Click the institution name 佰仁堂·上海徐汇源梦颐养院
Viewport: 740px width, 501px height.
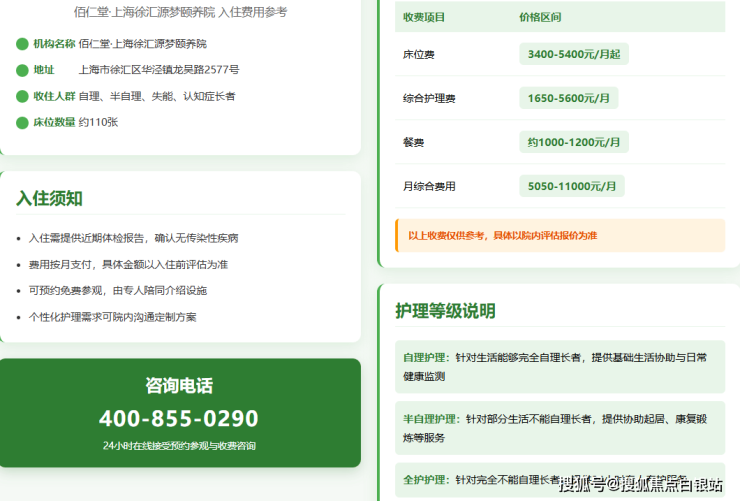(143, 44)
